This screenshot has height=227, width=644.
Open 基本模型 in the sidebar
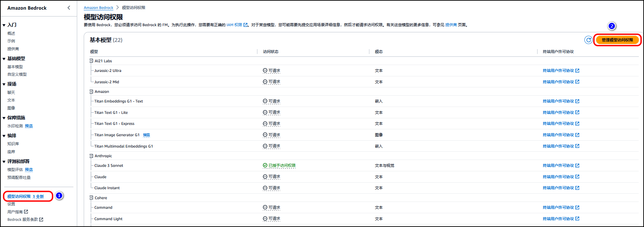coord(15,67)
